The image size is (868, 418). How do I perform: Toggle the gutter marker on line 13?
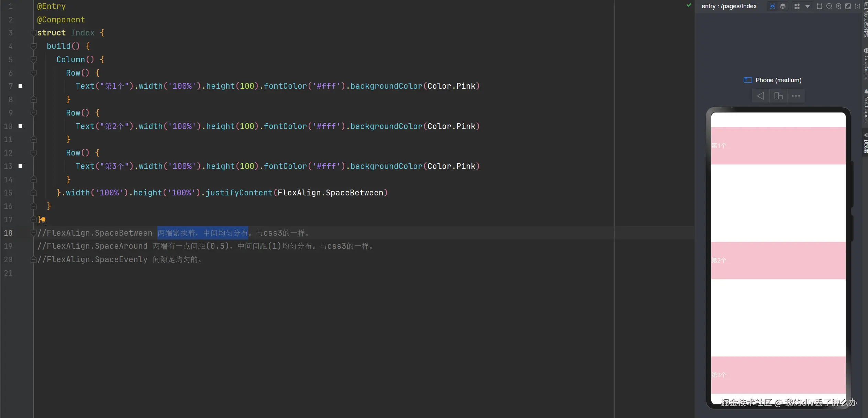21,166
